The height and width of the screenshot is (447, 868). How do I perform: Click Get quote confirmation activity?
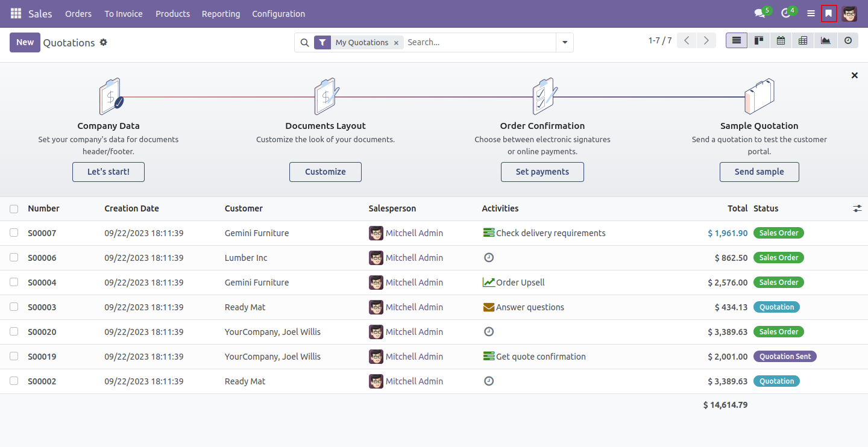[x=535, y=357]
